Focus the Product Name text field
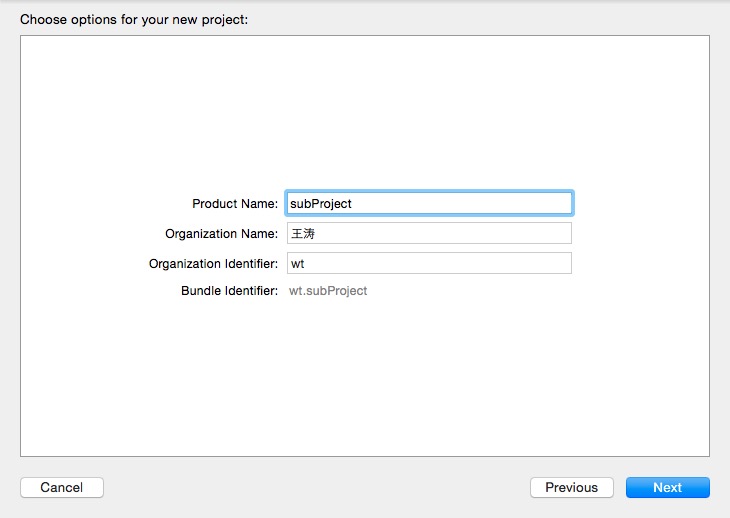This screenshot has height=518, width=730. [x=429, y=203]
